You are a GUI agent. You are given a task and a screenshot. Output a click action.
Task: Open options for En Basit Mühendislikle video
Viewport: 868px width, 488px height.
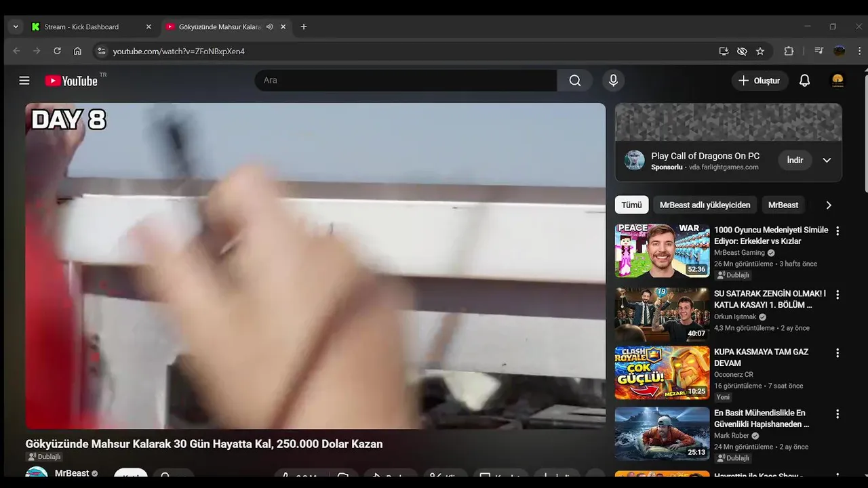837,414
